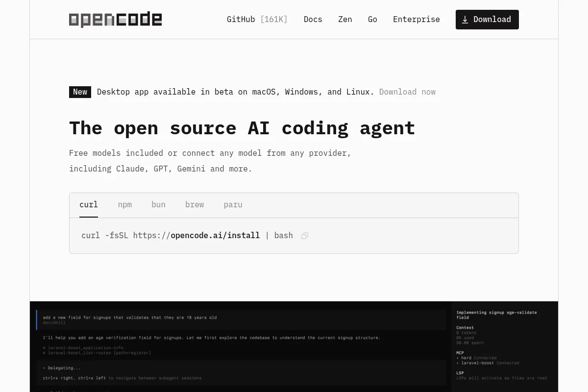Open the Go nav link

click(x=372, y=20)
